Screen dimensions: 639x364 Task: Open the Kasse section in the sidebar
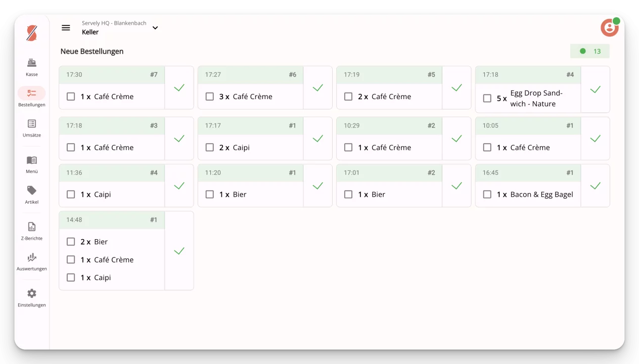(31, 67)
